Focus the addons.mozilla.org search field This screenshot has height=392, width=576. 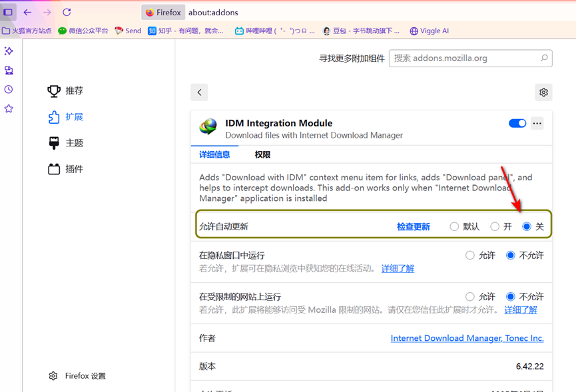coord(471,58)
